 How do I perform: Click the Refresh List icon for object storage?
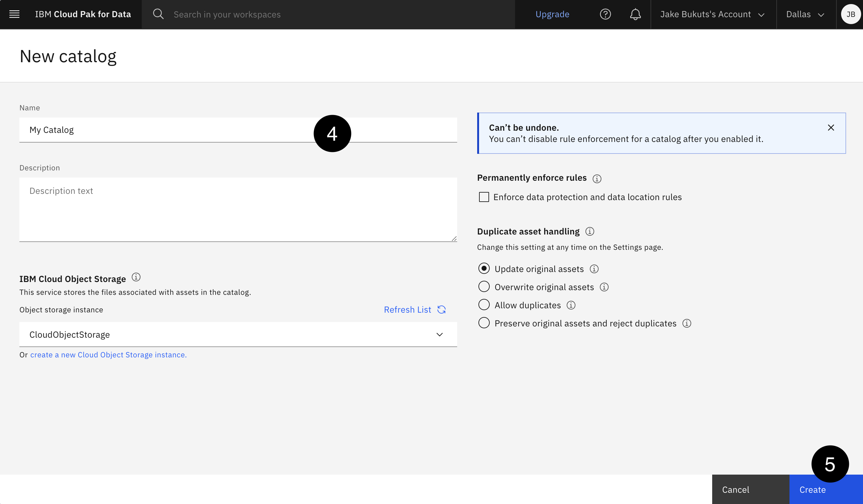(x=442, y=310)
